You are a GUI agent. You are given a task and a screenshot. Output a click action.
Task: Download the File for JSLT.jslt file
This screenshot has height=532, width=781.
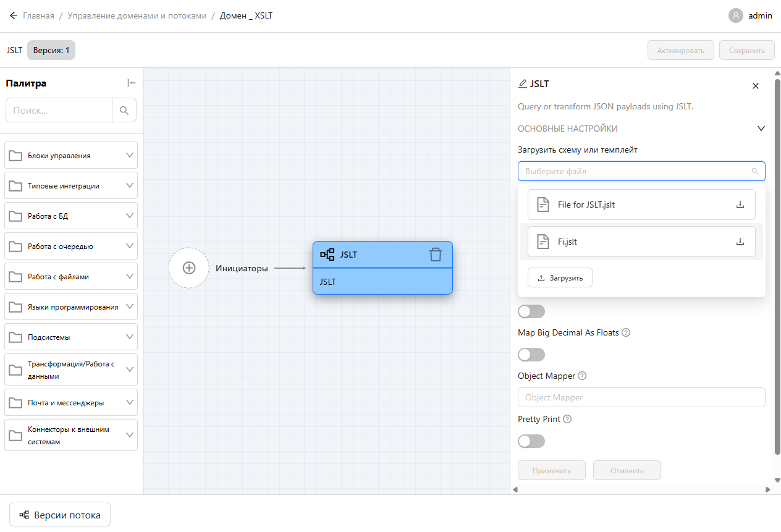740,205
